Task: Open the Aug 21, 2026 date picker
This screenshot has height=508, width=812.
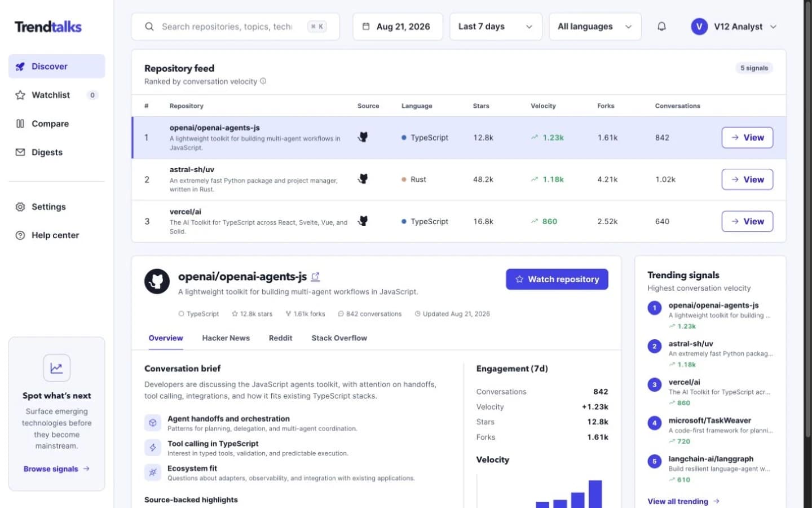Action: click(398, 27)
